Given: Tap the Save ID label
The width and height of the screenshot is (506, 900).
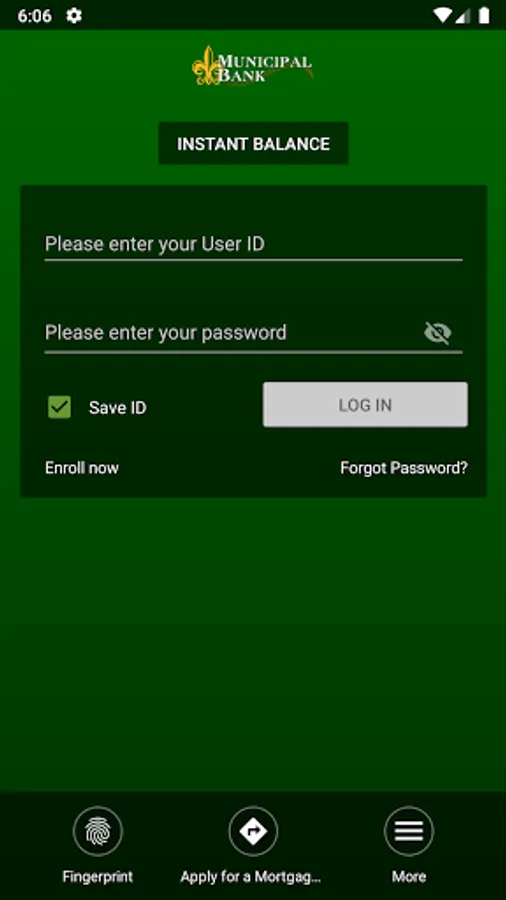Looking at the screenshot, I should point(118,408).
